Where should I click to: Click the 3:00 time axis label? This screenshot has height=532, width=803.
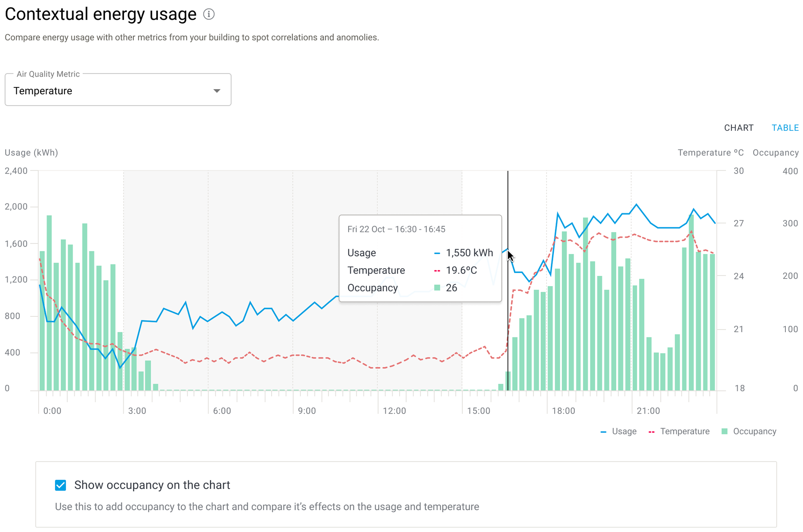[x=137, y=411]
